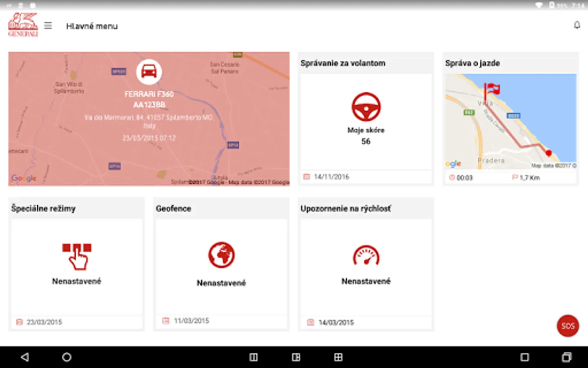Tap calendar icon beside 11/03/2015
588x368 pixels.
point(165,321)
